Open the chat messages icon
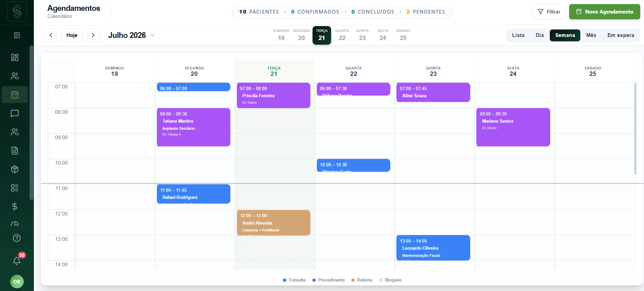644x291 pixels. pos(15,113)
